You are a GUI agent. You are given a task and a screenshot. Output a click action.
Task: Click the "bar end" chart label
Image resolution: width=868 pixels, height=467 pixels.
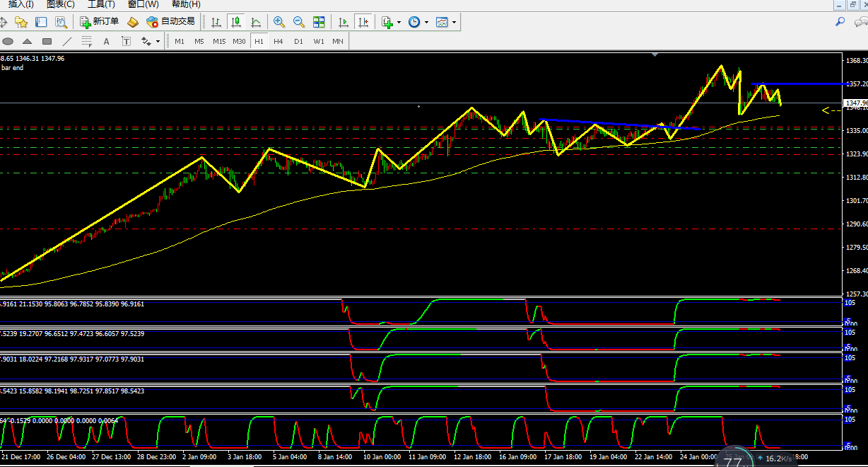pyautogui.click(x=12, y=68)
